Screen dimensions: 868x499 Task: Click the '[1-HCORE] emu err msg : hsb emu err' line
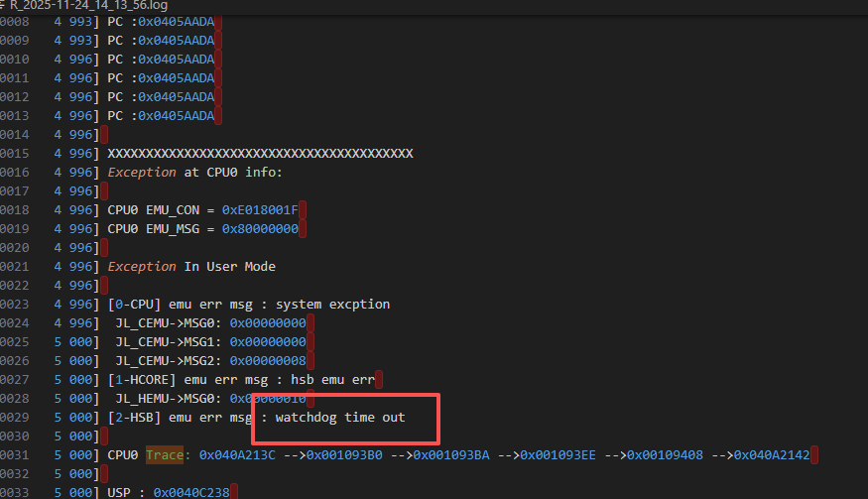tap(241, 379)
